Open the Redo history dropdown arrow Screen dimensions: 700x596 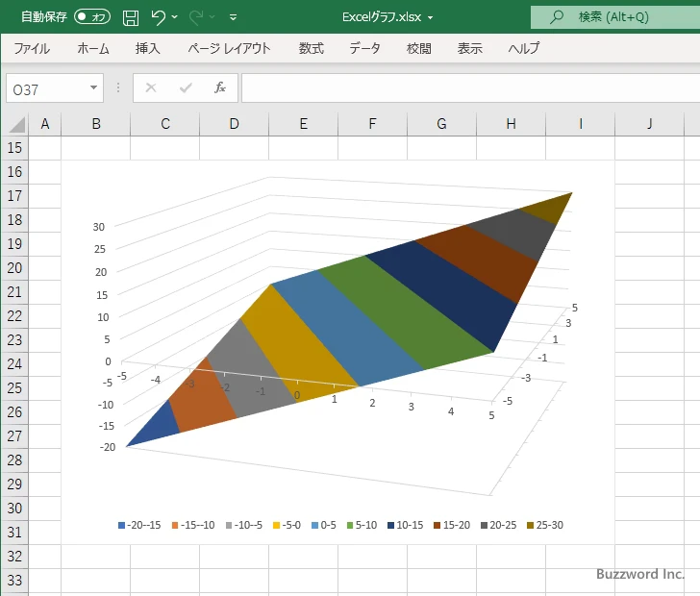click(212, 17)
